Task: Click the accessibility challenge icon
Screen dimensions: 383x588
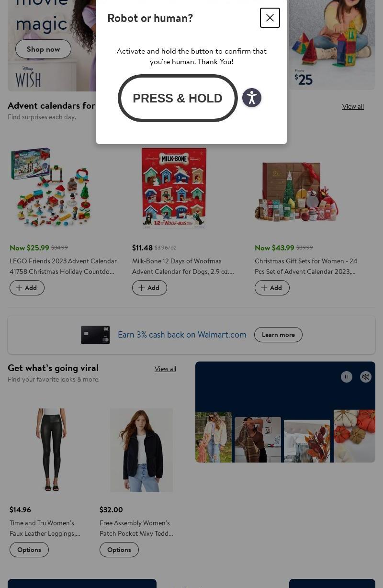Action: click(252, 98)
